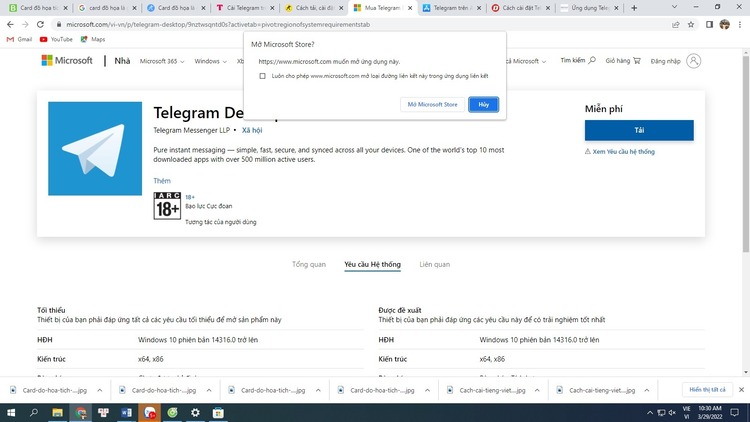Open the notification center icon
Image resolution: width=750 pixels, height=422 pixels.
735,412
